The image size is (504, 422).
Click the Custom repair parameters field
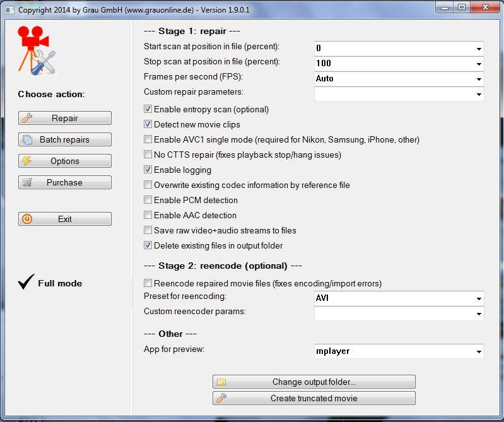(394, 95)
